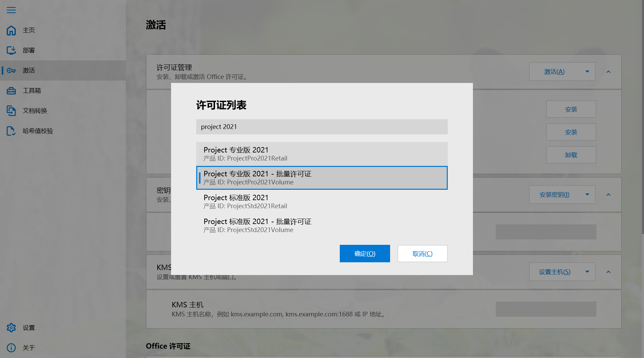The image size is (644, 358).
Task: Select ProjectPro2021Volume license row
Action: (x=322, y=178)
